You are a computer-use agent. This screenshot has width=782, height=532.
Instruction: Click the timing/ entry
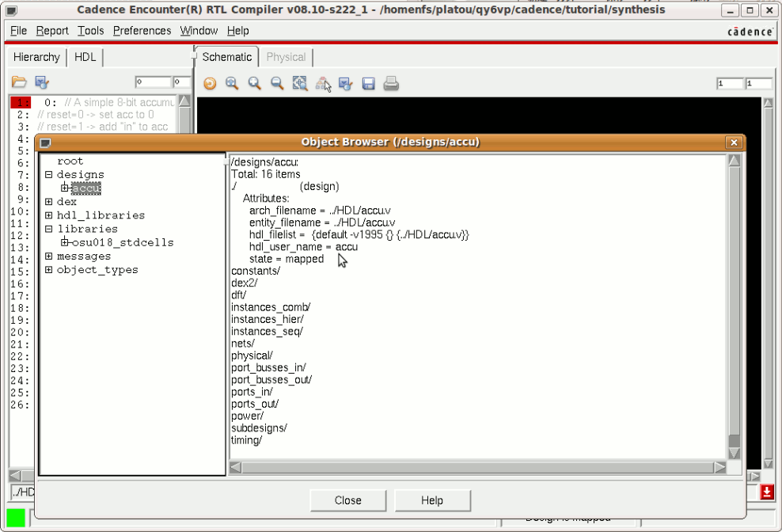246,440
